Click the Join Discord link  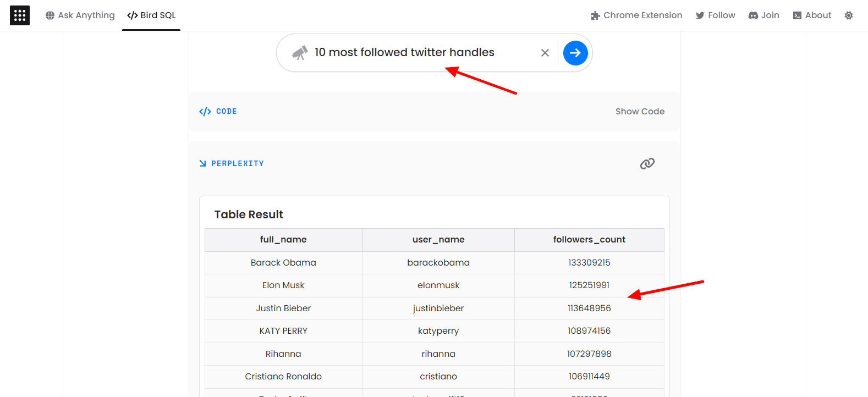click(764, 15)
